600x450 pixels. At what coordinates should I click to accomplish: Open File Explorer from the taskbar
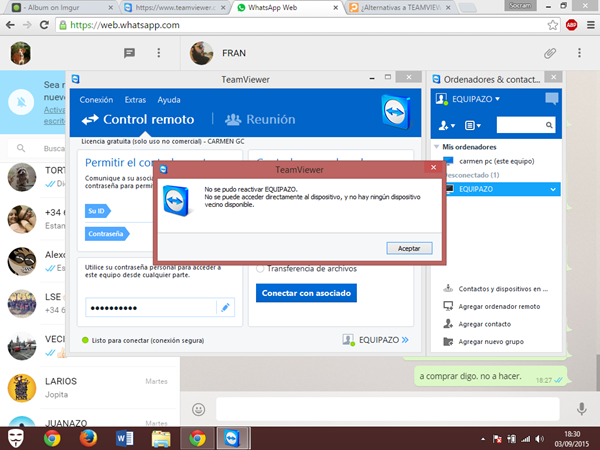point(161,439)
